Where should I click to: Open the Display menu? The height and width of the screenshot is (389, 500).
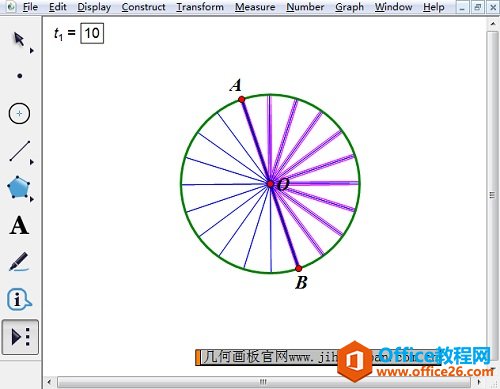coord(94,7)
